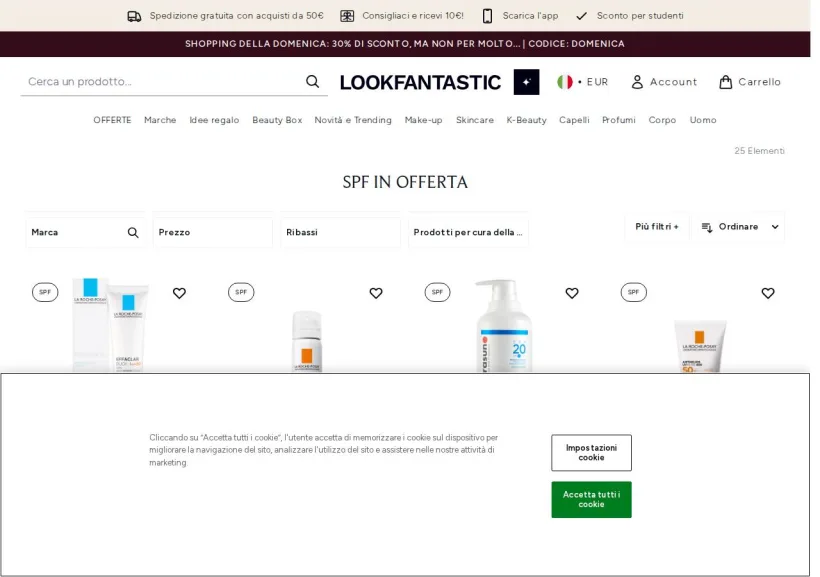Screen dimensions: 820x577
Task: Open the Capelli menu
Action: coord(574,120)
